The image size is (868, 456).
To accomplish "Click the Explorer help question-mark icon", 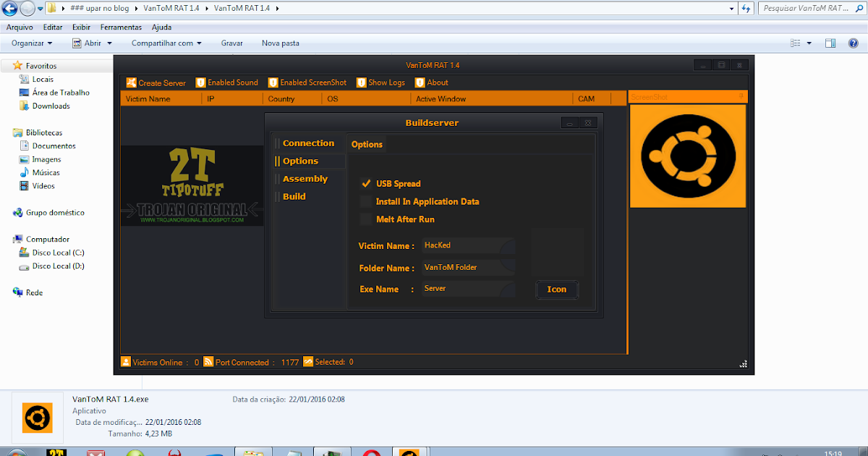I will coord(853,43).
